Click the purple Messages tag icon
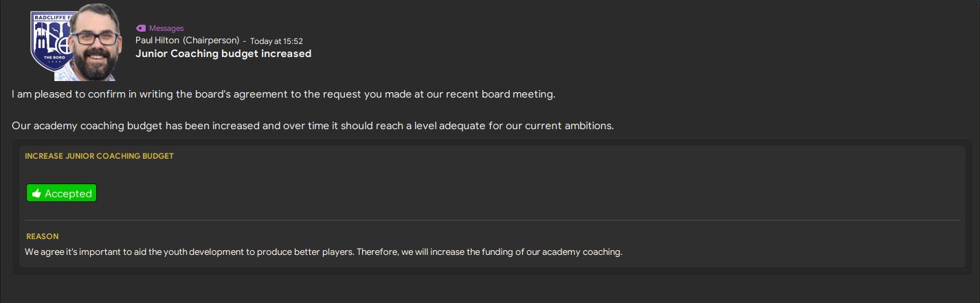The image size is (980, 303). [141, 28]
